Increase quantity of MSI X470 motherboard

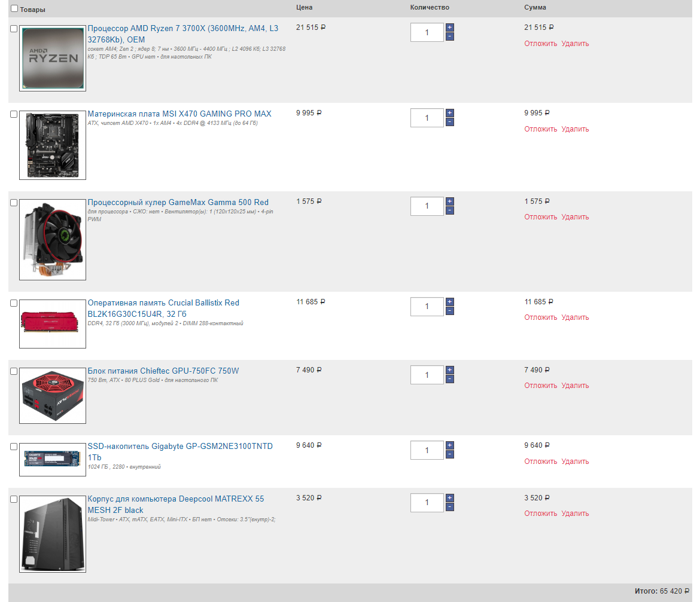point(449,113)
